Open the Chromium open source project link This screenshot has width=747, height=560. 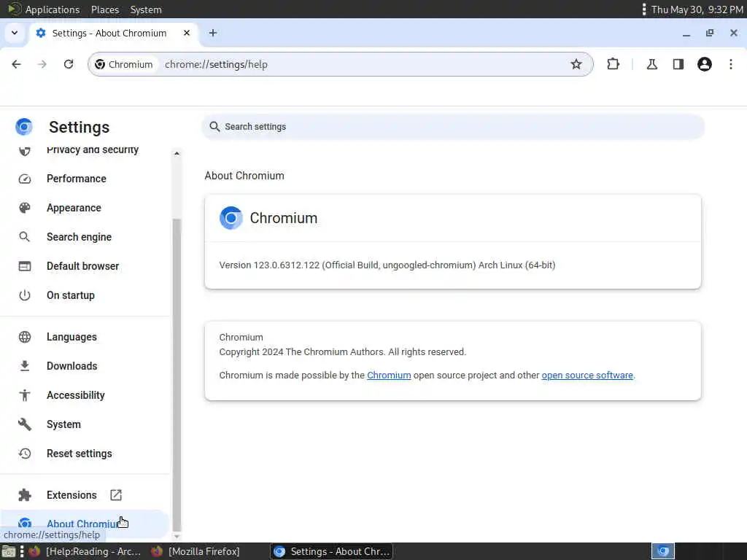pos(389,376)
